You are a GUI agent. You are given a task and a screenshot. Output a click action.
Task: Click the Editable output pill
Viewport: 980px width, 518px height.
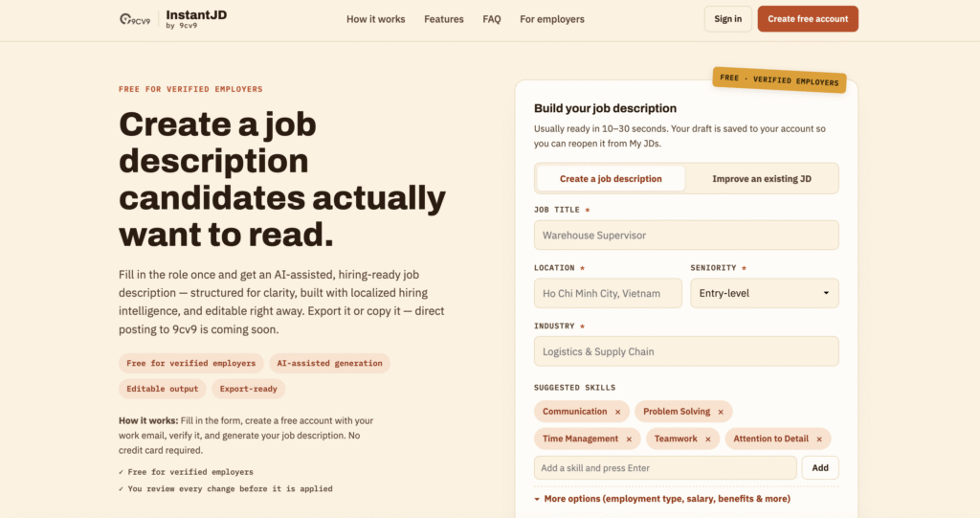coord(163,389)
